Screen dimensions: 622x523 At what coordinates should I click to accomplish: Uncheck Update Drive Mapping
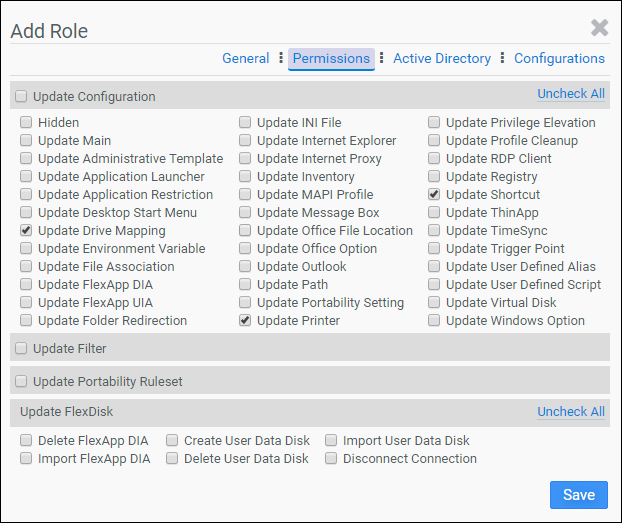tap(26, 231)
